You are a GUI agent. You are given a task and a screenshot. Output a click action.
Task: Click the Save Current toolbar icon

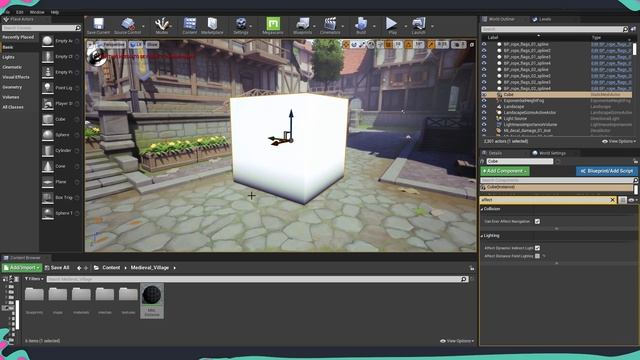[98, 24]
